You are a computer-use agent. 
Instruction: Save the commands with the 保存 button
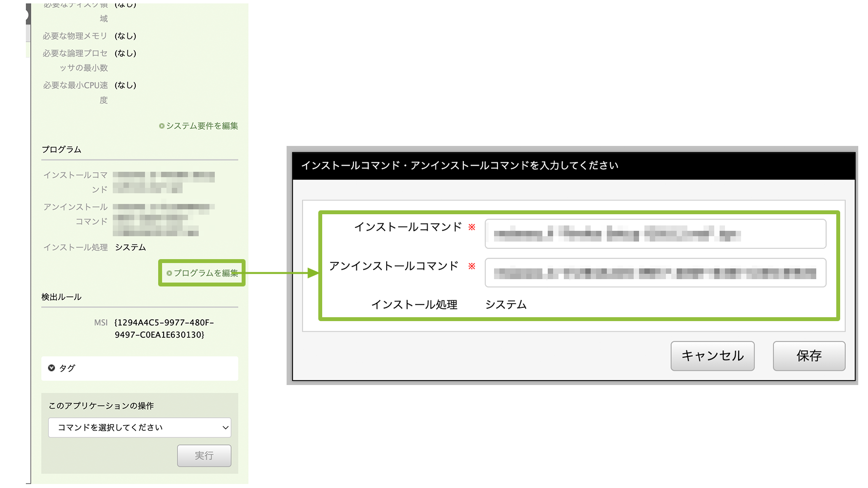click(x=808, y=356)
